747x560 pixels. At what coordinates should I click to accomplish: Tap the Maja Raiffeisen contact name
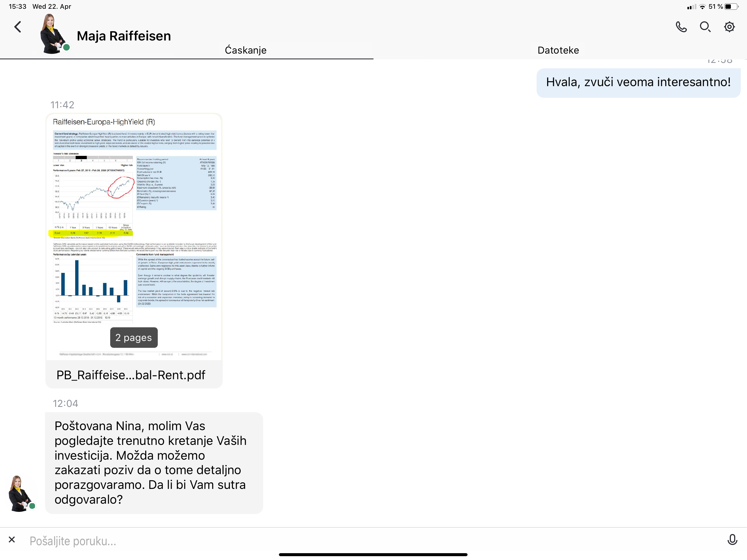[124, 36]
